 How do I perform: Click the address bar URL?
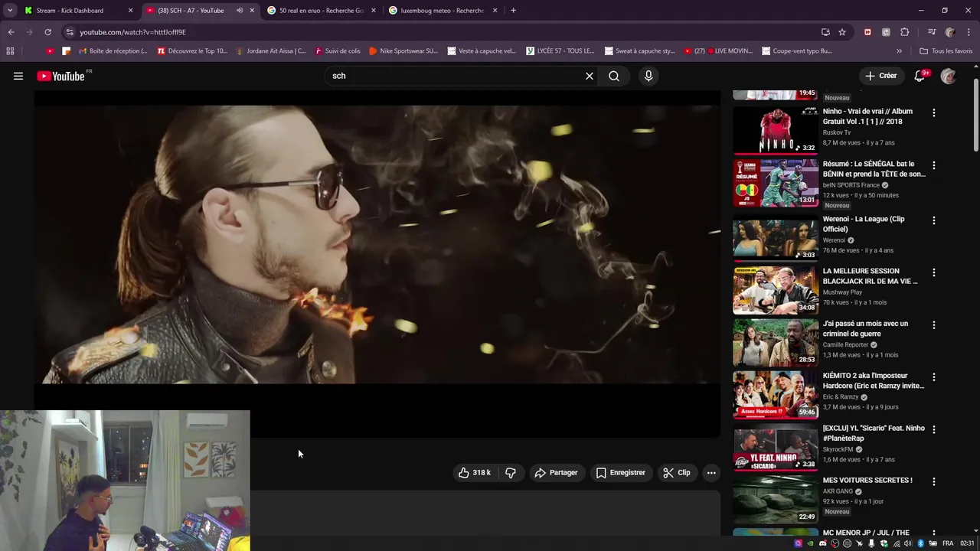point(132,32)
